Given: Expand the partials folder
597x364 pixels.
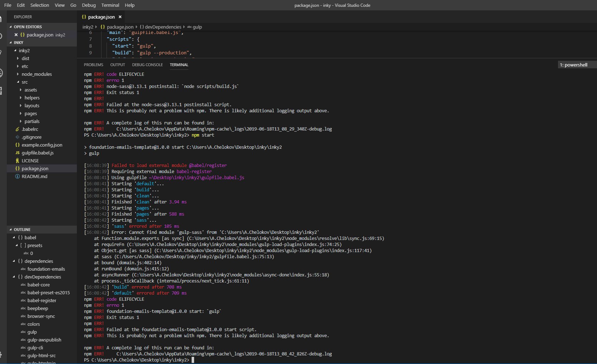Looking at the screenshot, I should click(21, 121).
